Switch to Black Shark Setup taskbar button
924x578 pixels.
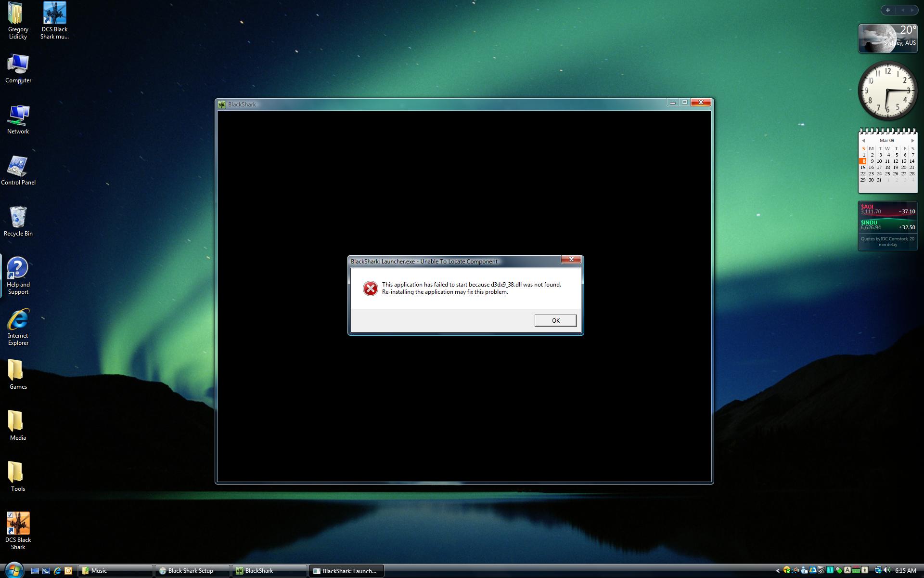[x=192, y=571]
